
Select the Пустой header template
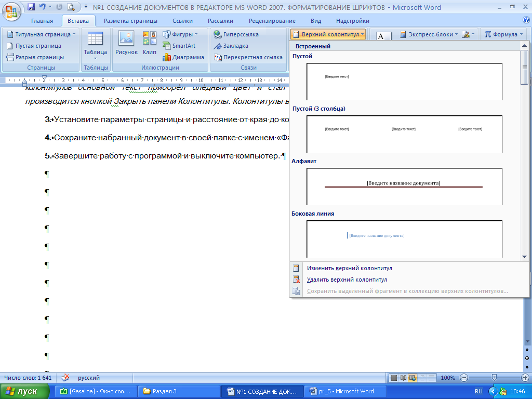tap(404, 82)
